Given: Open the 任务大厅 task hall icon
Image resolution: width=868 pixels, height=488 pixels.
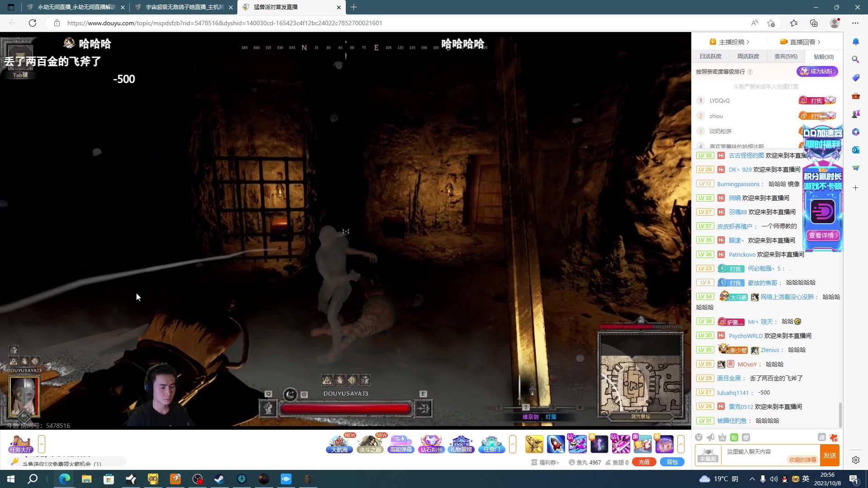Looking at the screenshot, I should (x=21, y=444).
